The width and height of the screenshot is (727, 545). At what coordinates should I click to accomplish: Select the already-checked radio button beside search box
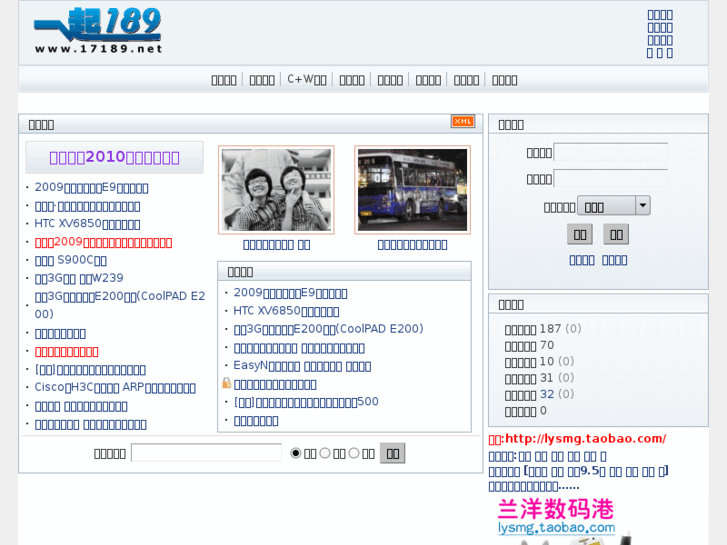click(x=295, y=453)
